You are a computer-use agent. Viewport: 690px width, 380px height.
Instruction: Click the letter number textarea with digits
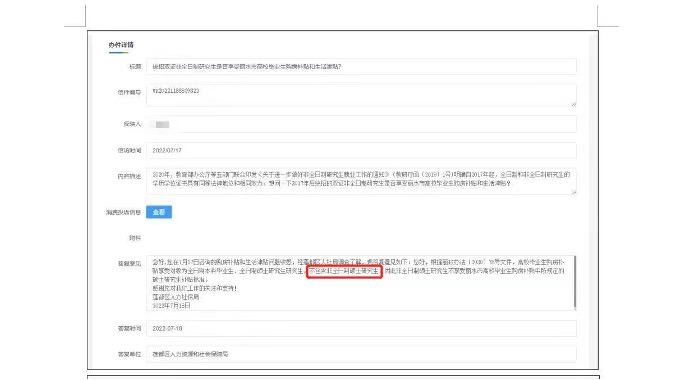point(361,95)
